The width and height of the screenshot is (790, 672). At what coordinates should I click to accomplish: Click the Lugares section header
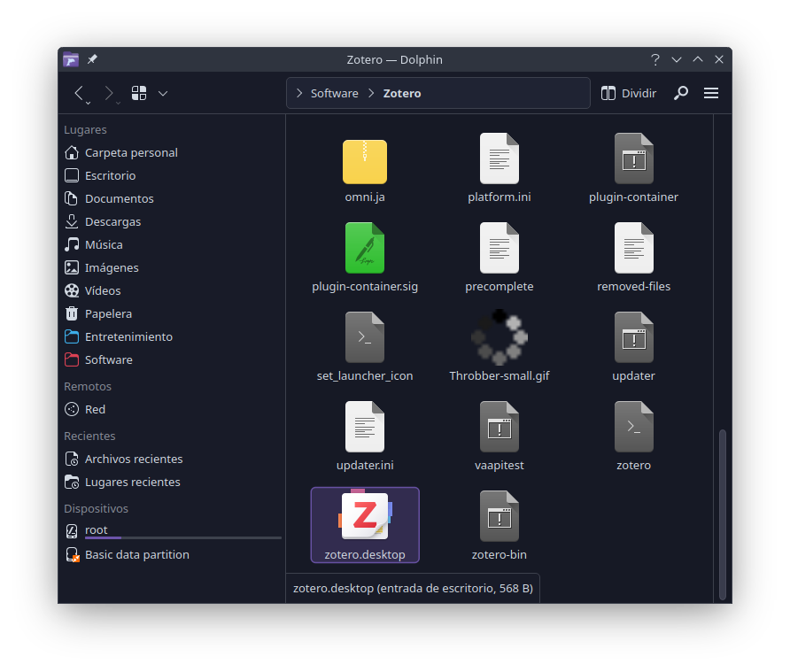coord(85,129)
